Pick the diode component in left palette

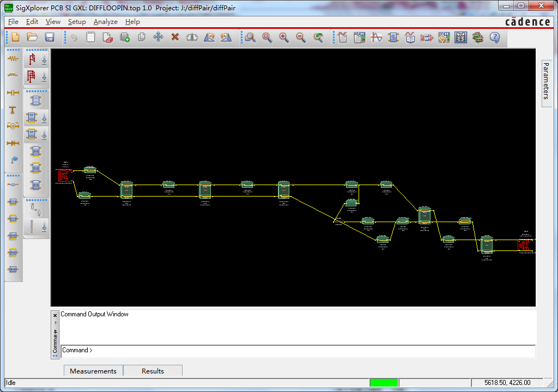pos(13,143)
